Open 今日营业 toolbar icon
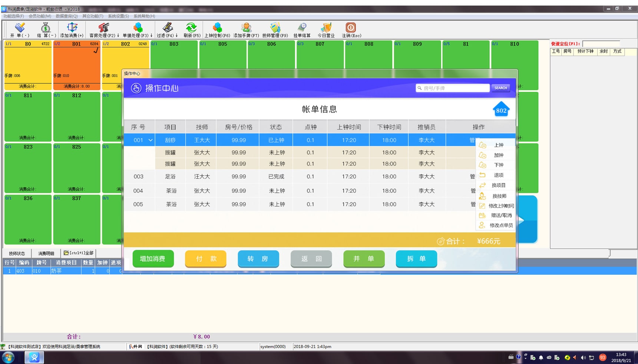 click(x=326, y=30)
